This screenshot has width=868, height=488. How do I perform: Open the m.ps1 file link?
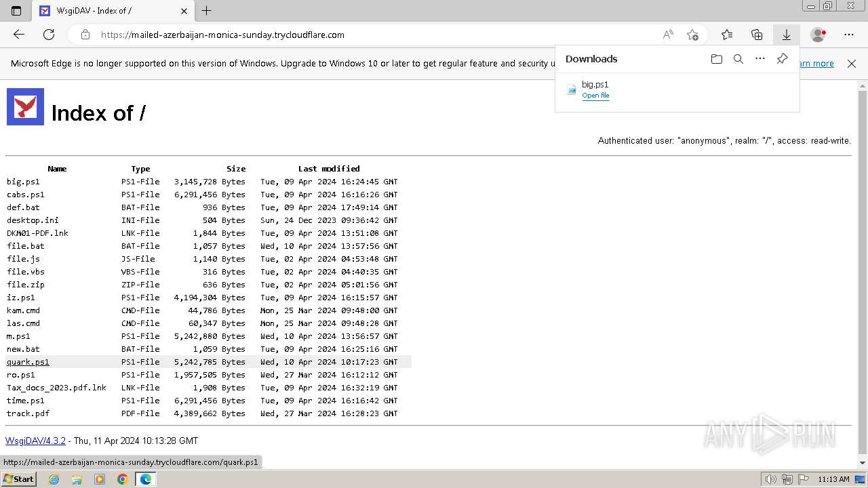point(18,336)
